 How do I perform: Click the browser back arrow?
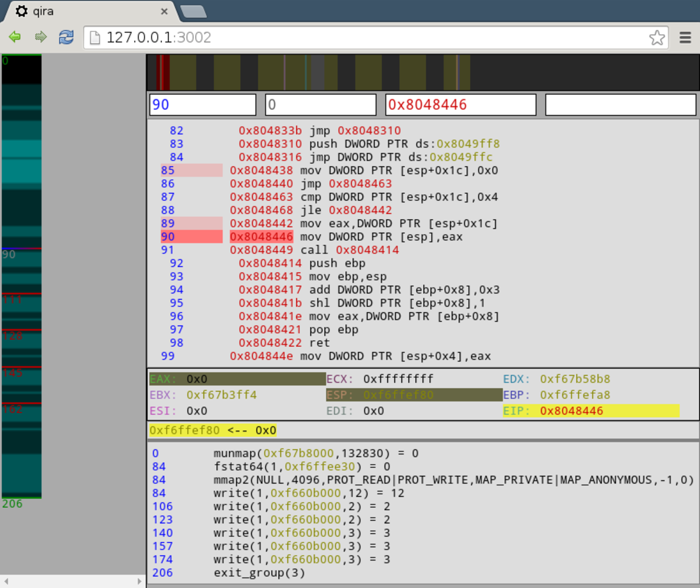pos(15,37)
